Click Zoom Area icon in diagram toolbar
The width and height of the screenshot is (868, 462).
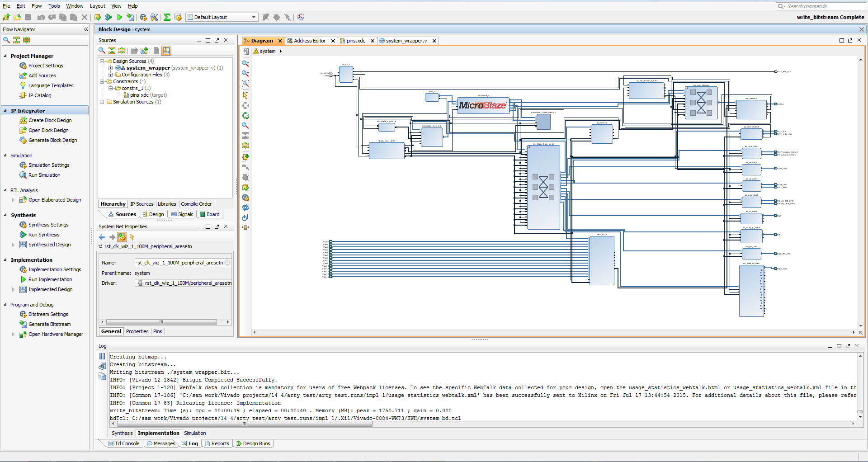(x=245, y=84)
